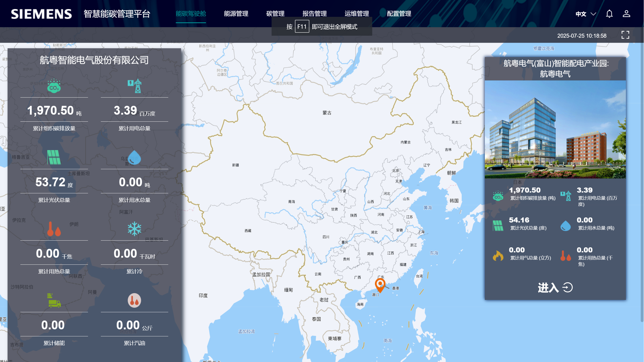Click the 累计汽油 label
This screenshot has height=362, width=644.
[135, 343]
